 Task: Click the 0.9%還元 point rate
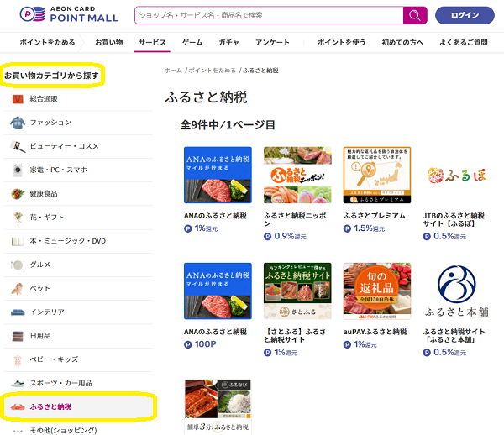285,237
